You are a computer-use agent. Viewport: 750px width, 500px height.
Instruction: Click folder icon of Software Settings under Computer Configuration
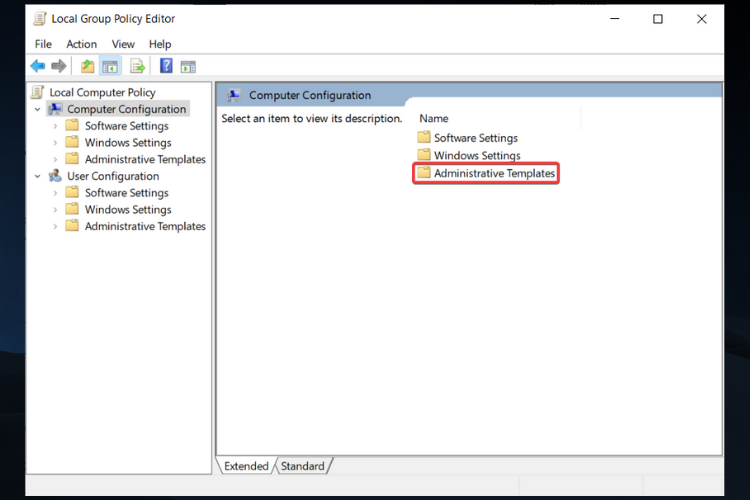click(72, 125)
